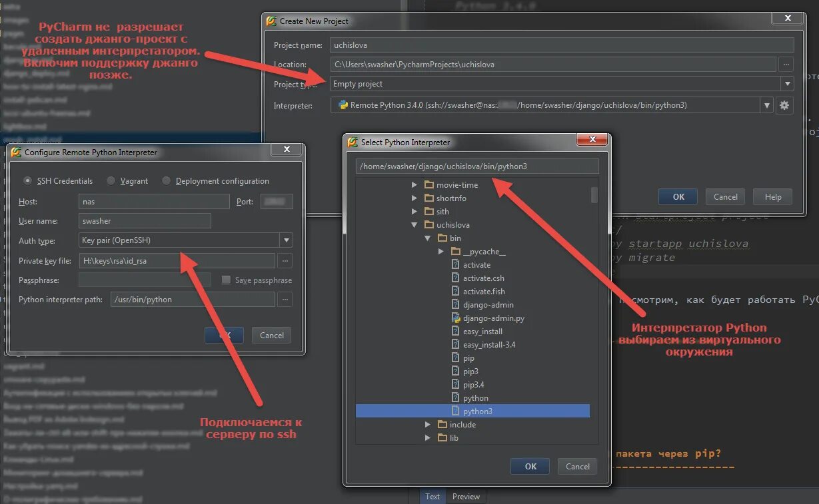Open the Project type dropdown

(788, 84)
